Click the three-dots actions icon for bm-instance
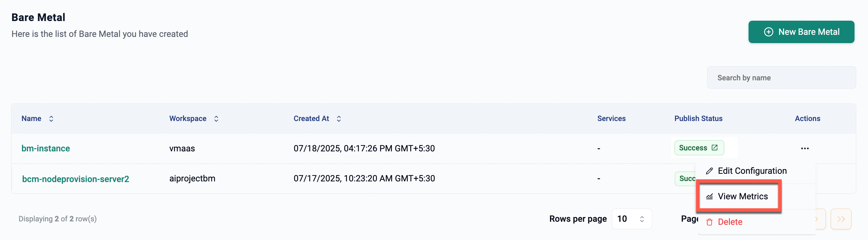868x240 pixels. (x=805, y=148)
